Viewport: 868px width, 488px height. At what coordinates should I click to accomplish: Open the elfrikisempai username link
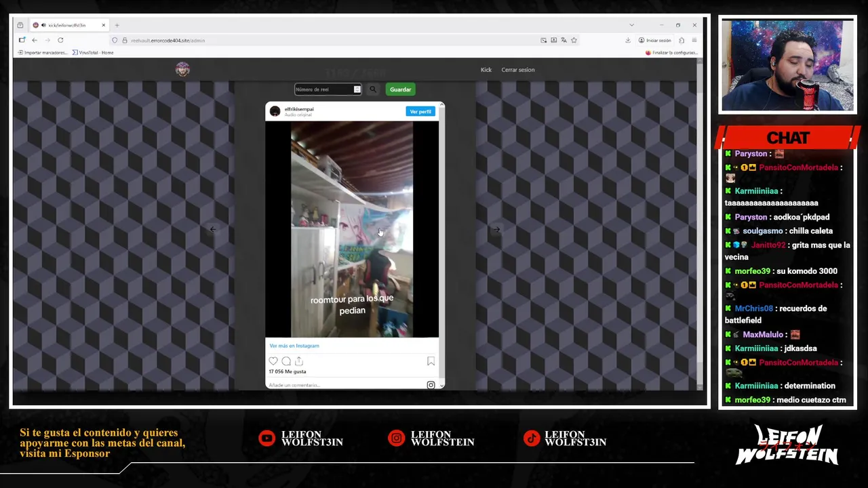coord(299,109)
